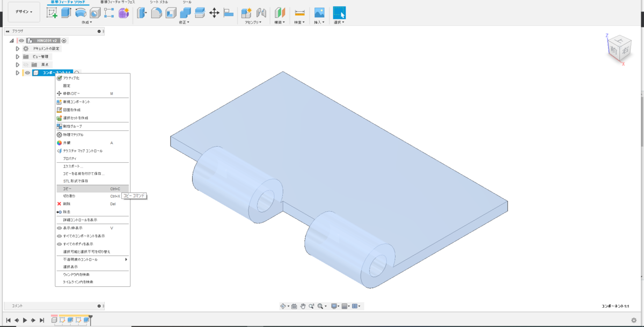The image size is (644, 327).
Task: Select the Move/Copy tool in toolbar
Action: click(214, 12)
